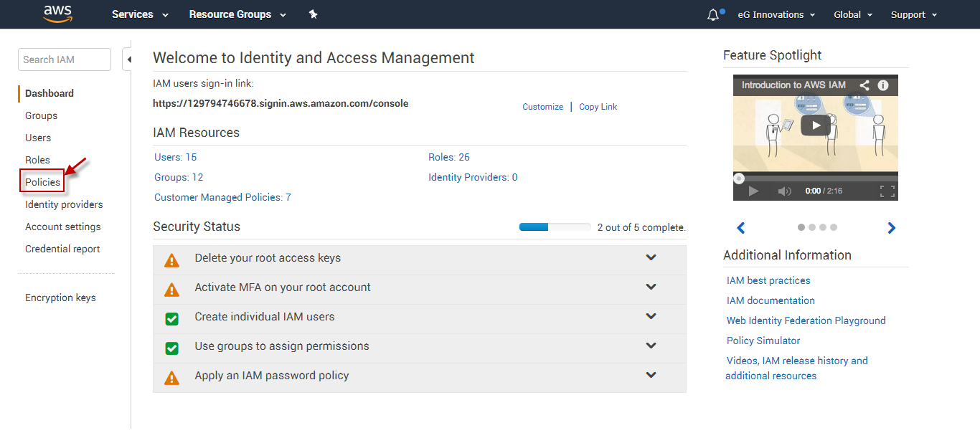The width and height of the screenshot is (980, 433).
Task: Click the sign-in URL text
Action: click(281, 103)
